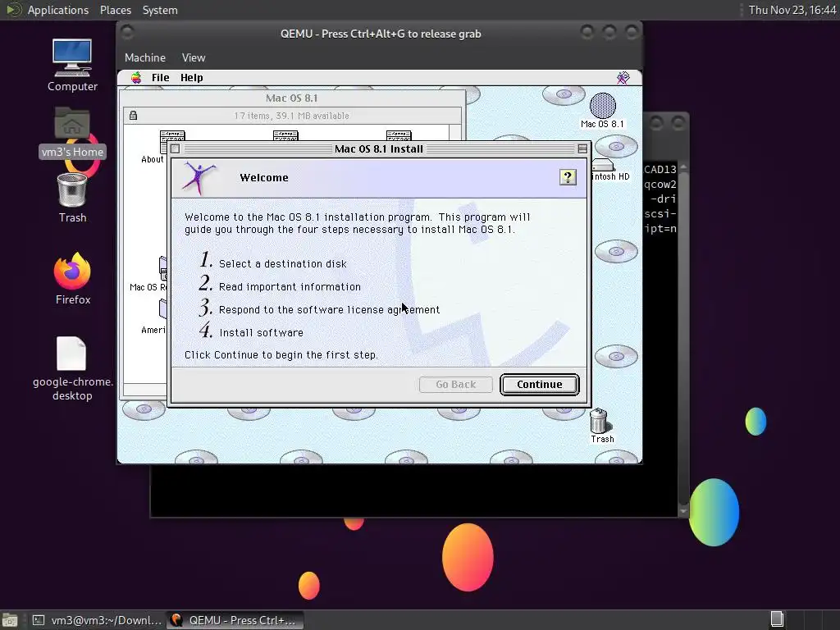Click the Mac OS installer dancing figure logo
Viewport: 840px width, 630px height.
(x=199, y=178)
